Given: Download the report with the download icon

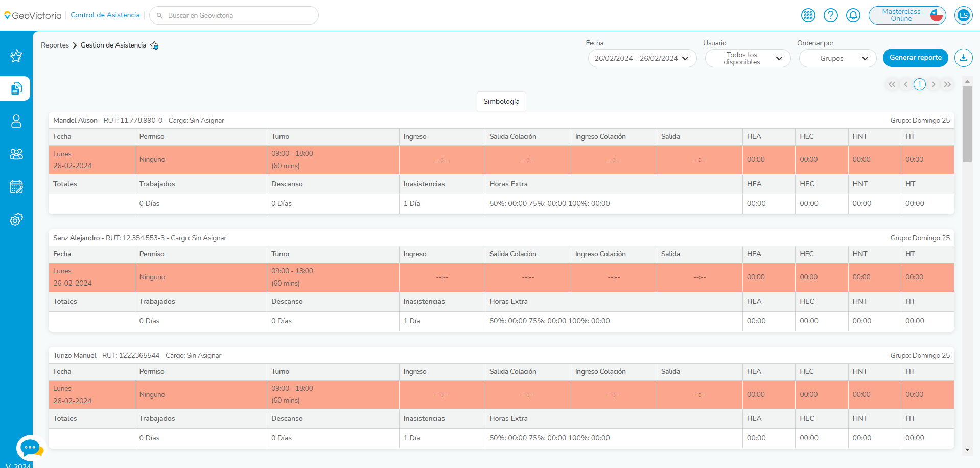Looking at the screenshot, I should coord(963,58).
